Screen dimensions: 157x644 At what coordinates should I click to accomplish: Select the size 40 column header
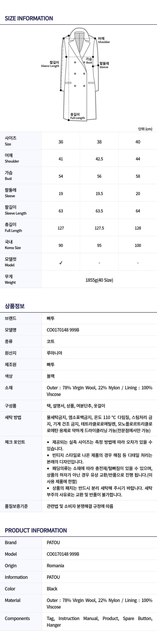pyautogui.click(x=138, y=142)
